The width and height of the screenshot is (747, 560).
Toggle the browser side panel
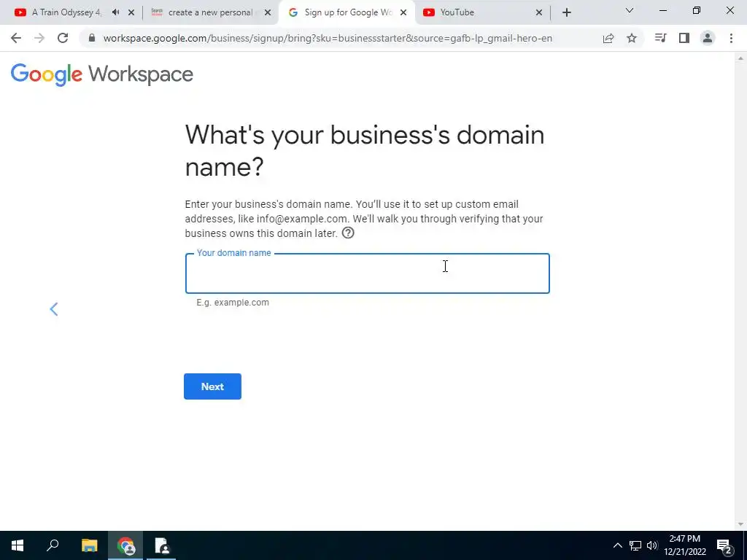(x=684, y=38)
